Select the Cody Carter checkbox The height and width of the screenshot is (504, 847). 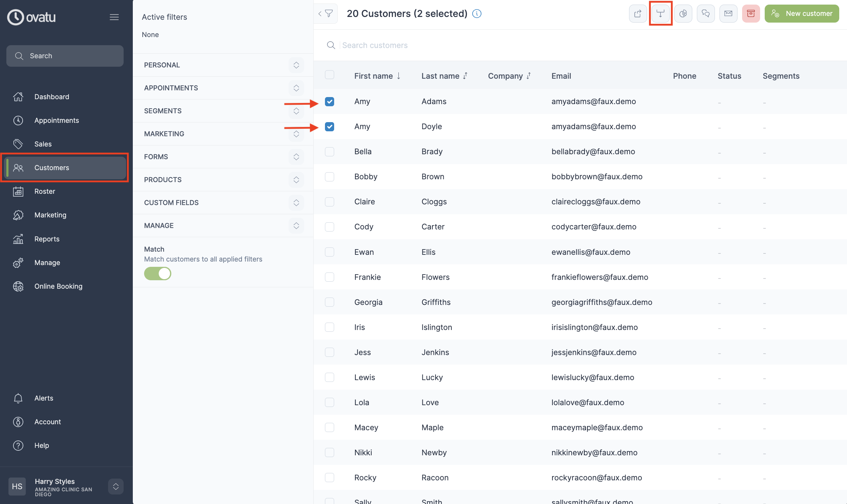[x=330, y=227]
